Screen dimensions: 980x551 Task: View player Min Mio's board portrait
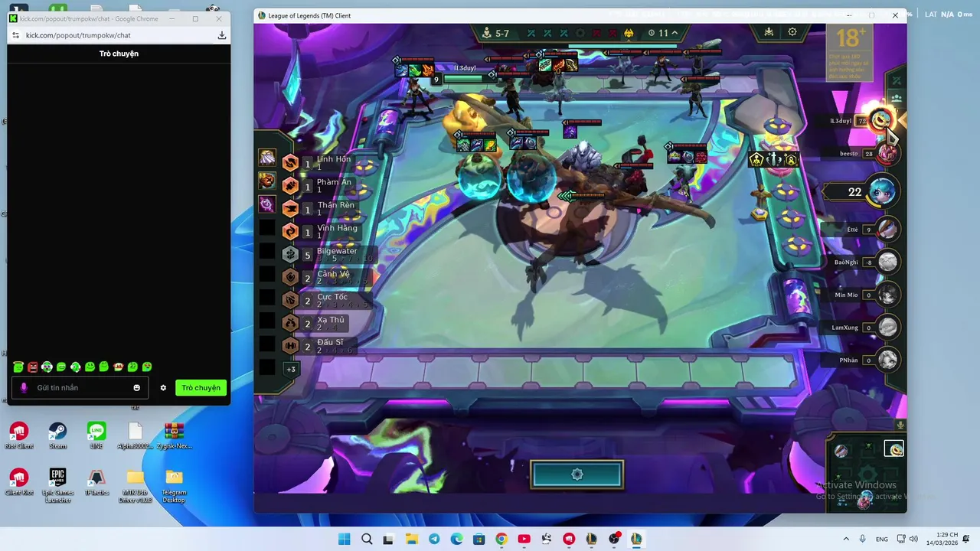[888, 294]
